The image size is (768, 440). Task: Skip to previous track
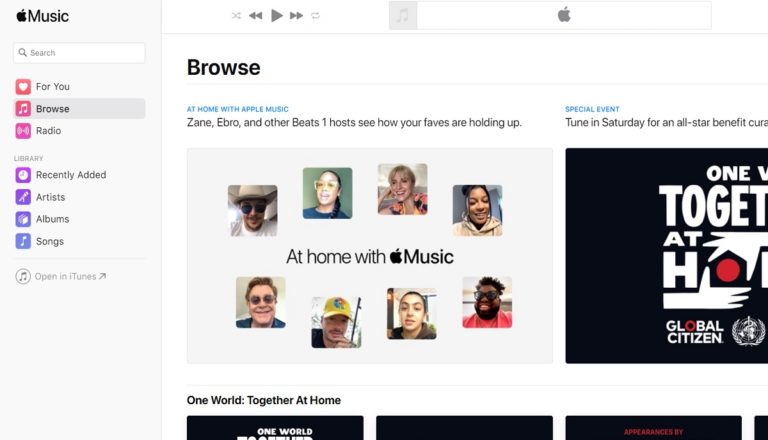255,16
